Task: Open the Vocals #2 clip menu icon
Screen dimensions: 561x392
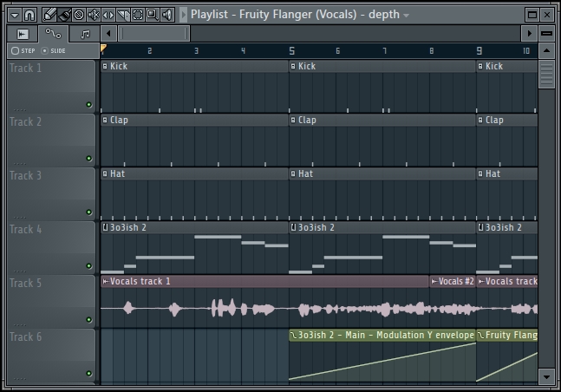Action: pyautogui.click(x=434, y=282)
